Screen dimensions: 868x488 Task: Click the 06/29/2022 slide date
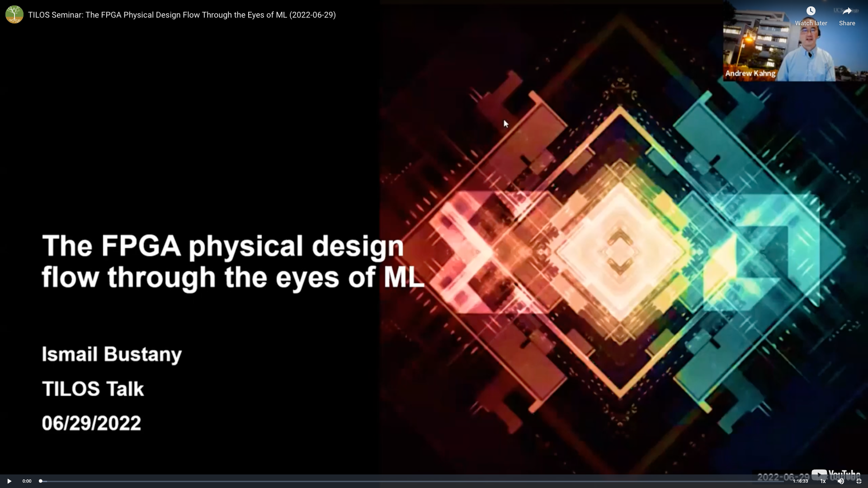coord(91,423)
